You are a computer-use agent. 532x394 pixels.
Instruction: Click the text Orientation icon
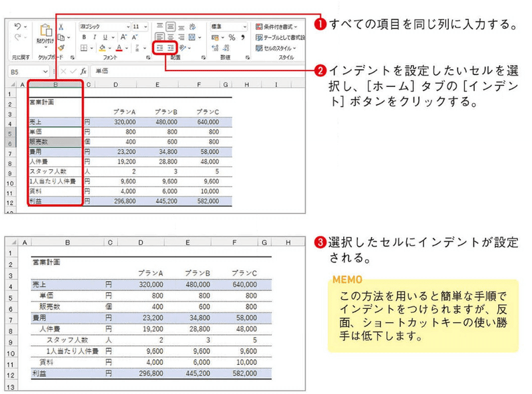click(x=183, y=48)
